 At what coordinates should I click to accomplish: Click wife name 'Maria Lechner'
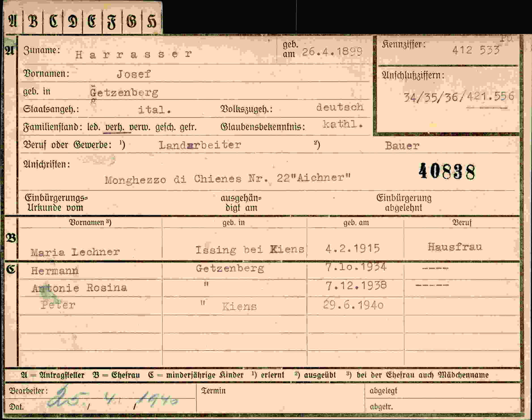point(75,252)
